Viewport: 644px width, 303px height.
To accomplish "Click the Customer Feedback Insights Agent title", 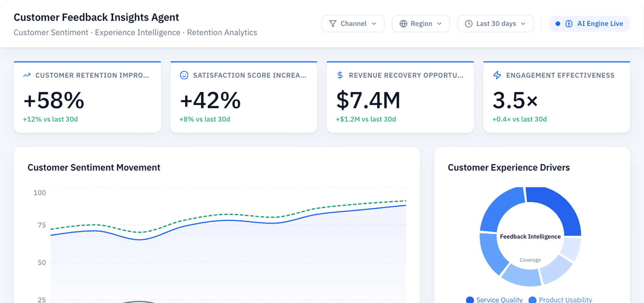I will [96, 17].
